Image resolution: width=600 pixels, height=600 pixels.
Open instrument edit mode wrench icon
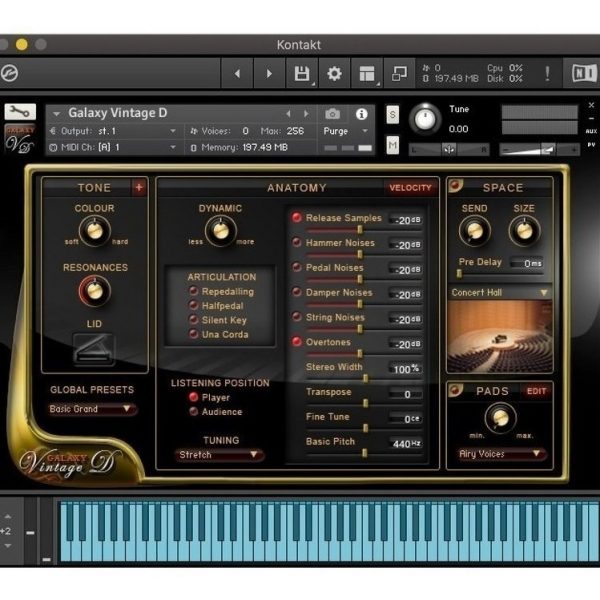tap(20, 112)
